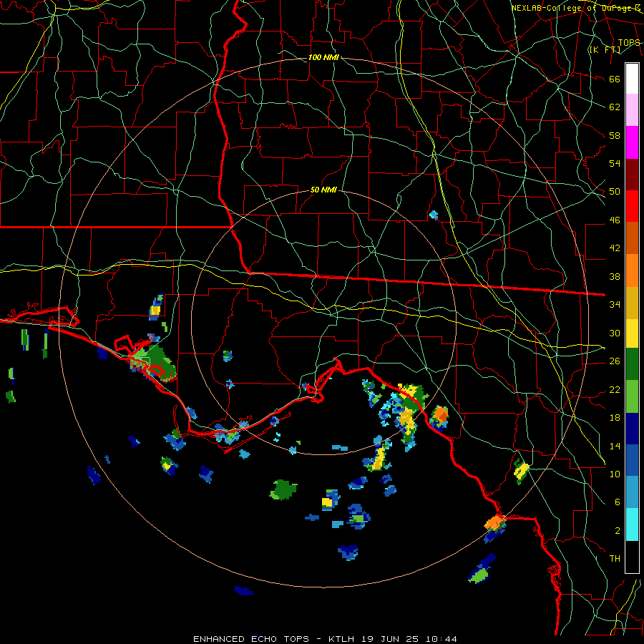Pick the dark red (maroon) legend swatch

[632, 174]
